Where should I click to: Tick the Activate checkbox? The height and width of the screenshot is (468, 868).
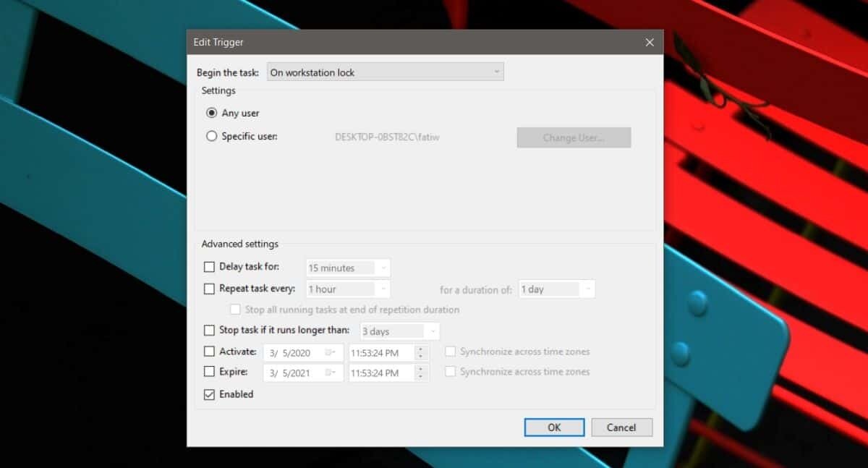tap(210, 352)
